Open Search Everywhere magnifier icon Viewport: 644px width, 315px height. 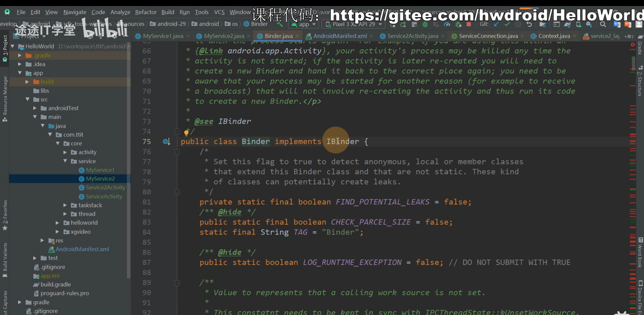(x=602, y=24)
